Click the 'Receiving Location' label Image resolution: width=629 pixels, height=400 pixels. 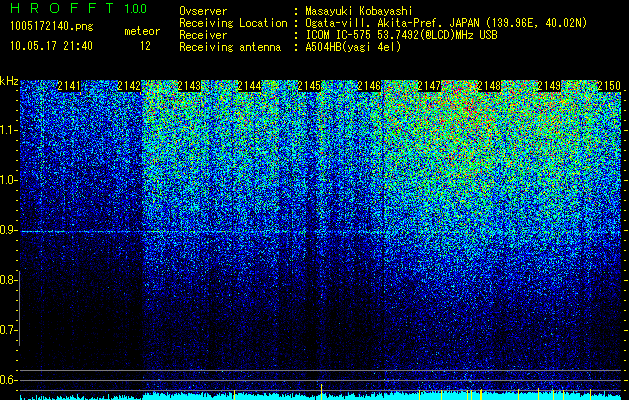[233, 23]
